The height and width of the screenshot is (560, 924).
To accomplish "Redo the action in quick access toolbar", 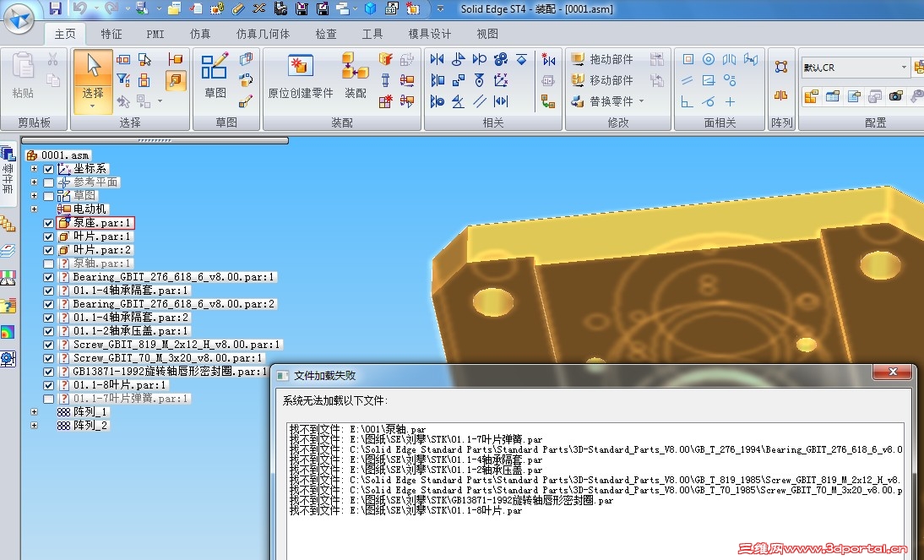I will [x=111, y=8].
